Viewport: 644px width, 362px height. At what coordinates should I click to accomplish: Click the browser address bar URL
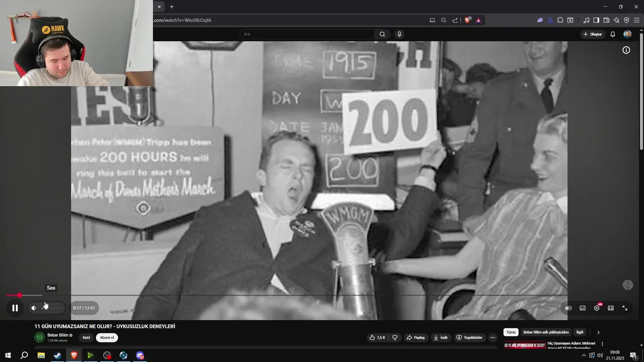click(183, 20)
